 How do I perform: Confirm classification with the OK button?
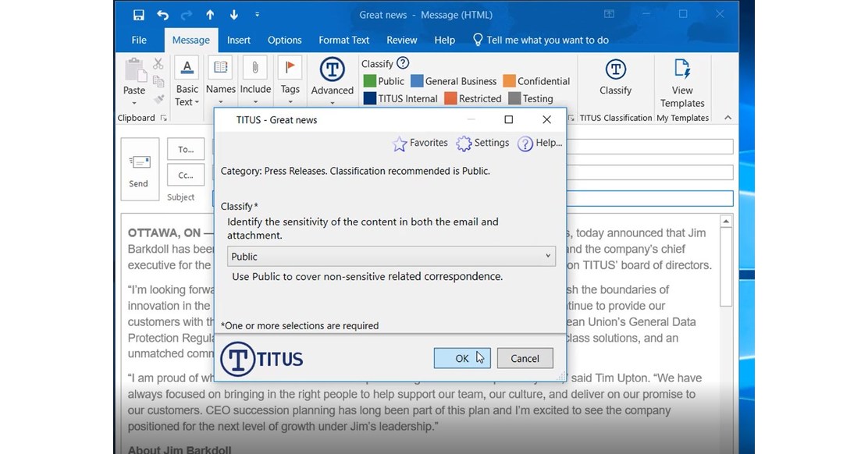tap(461, 358)
